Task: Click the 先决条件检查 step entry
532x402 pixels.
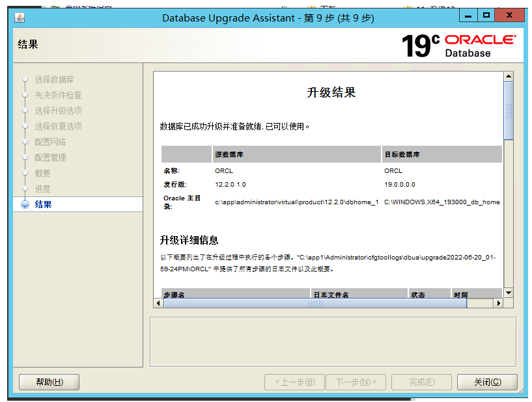Action: (58, 94)
